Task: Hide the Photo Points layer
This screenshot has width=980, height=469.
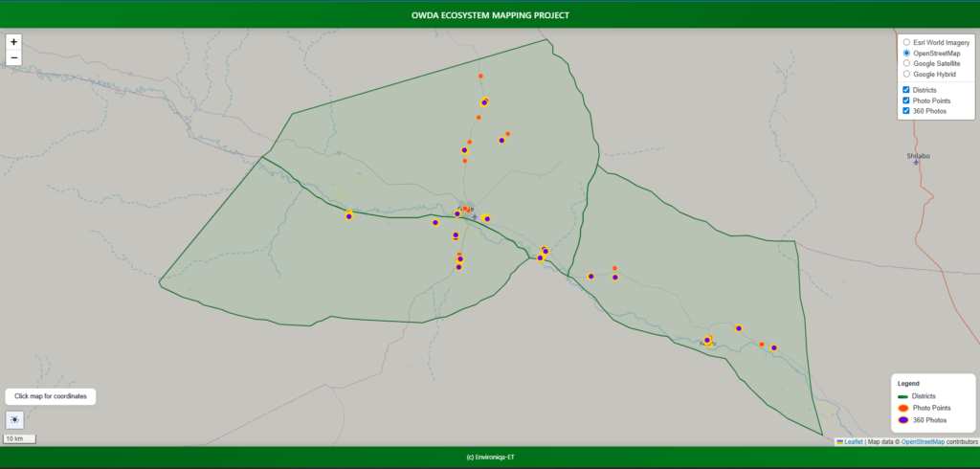Action: pyautogui.click(x=906, y=100)
